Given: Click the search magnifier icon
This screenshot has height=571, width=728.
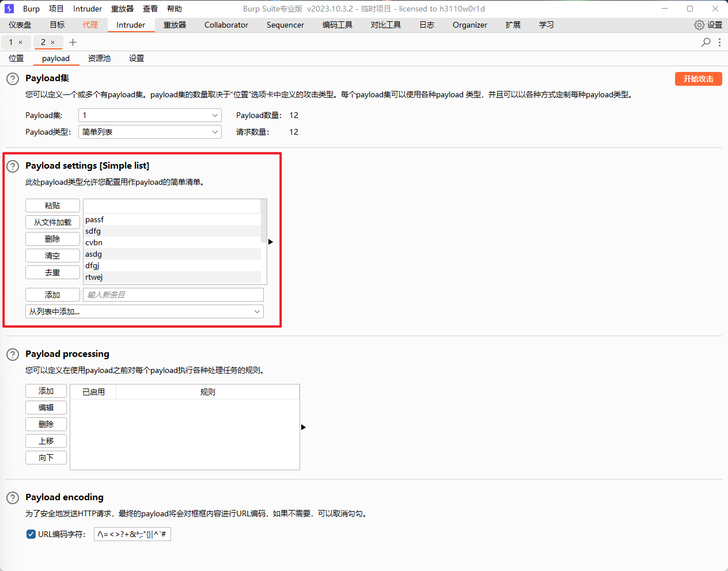Looking at the screenshot, I should coord(706,42).
